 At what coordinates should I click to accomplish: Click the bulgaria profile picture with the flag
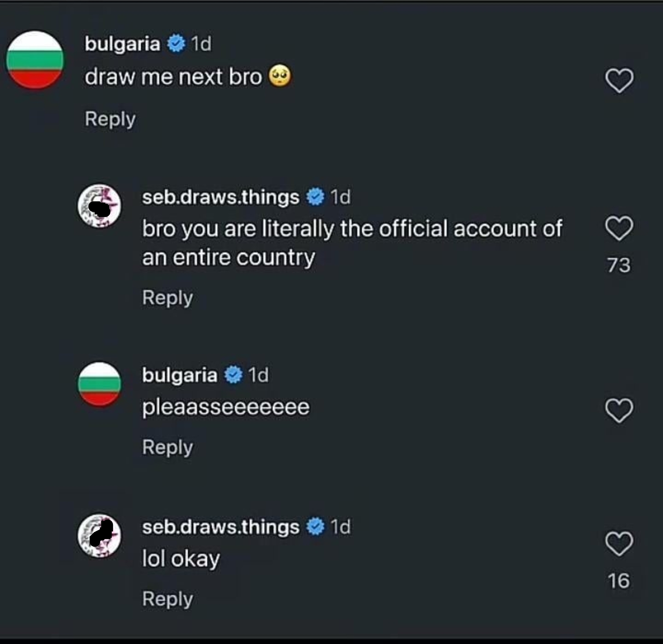click(35, 59)
